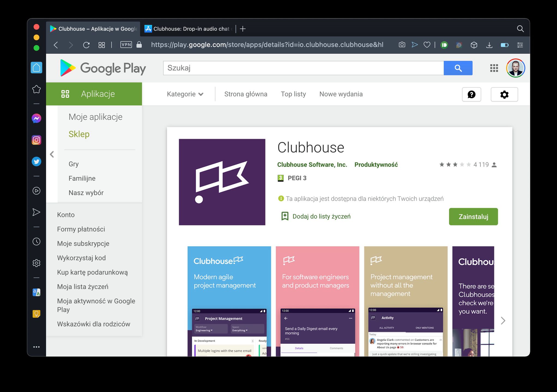Open the Play settings gear button

tap(504, 94)
